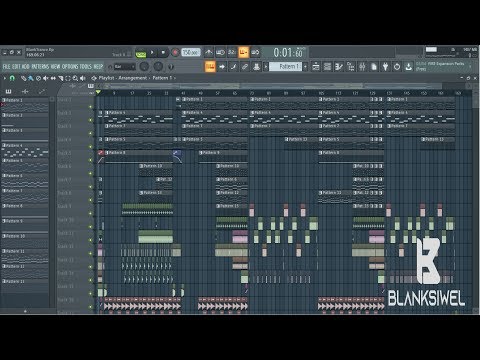
Task: Mute Track 5 using its green dot
Action: pyautogui.click(x=90, y=160)
